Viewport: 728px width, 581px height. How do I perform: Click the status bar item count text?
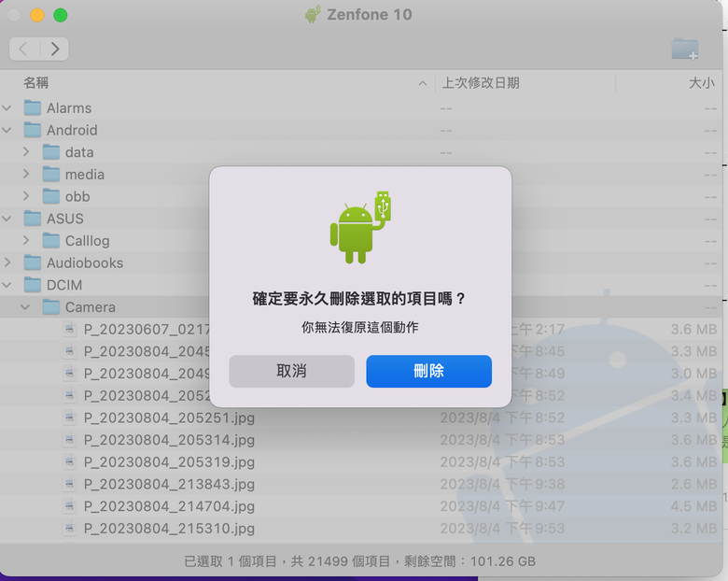coord(360,561)
